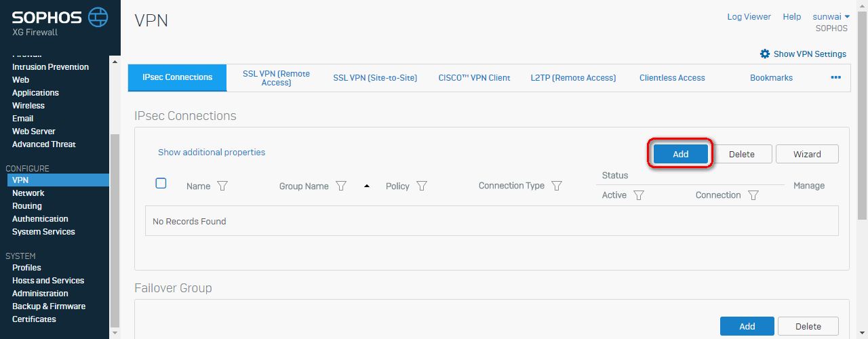The height and width of the screenshot is (339, 868).
Task: Click the Active status filter icon
Action: coord(638,195)
